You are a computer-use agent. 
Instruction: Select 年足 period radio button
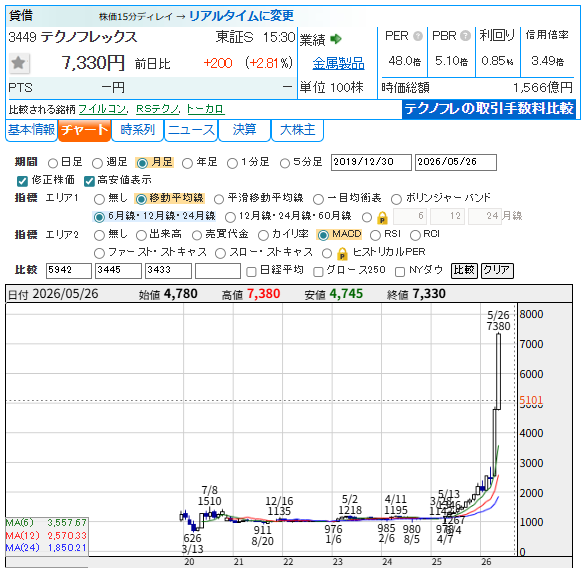pyautogui.click(x=187, y=163)
